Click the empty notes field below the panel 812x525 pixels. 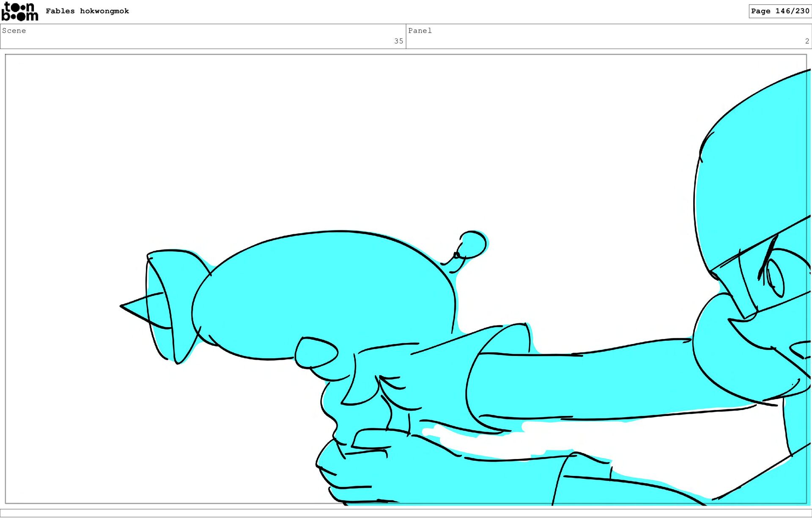point(406,513)
